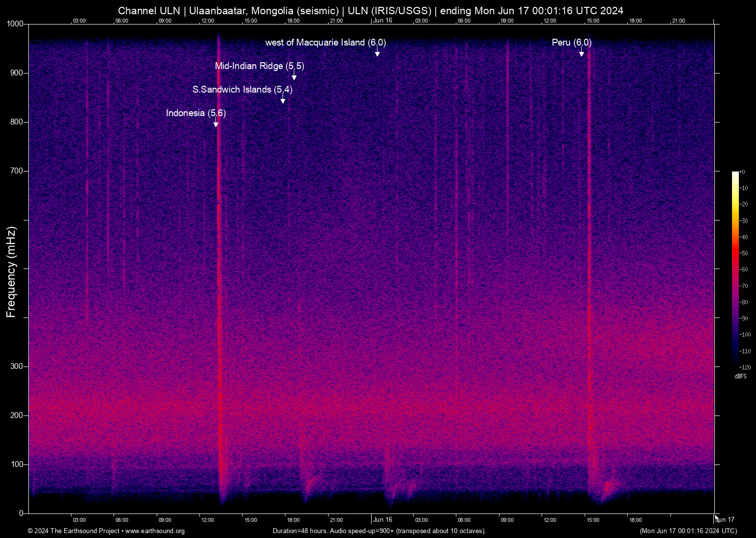Screen dimensions: 756x538
Task: Select the Indonesia (5.6) earthquake marker
Action: click(x=196, y=113)
